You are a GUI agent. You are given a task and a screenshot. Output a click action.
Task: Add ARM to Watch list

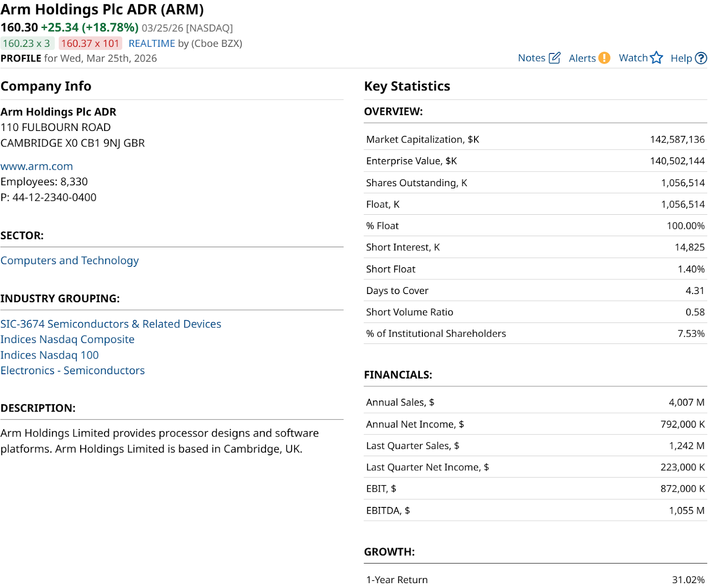(x=633, y=58)
